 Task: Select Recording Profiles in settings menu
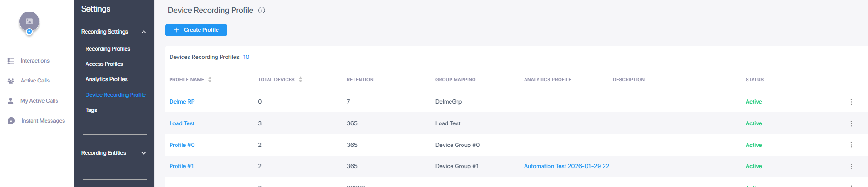(x=108, y=49)
